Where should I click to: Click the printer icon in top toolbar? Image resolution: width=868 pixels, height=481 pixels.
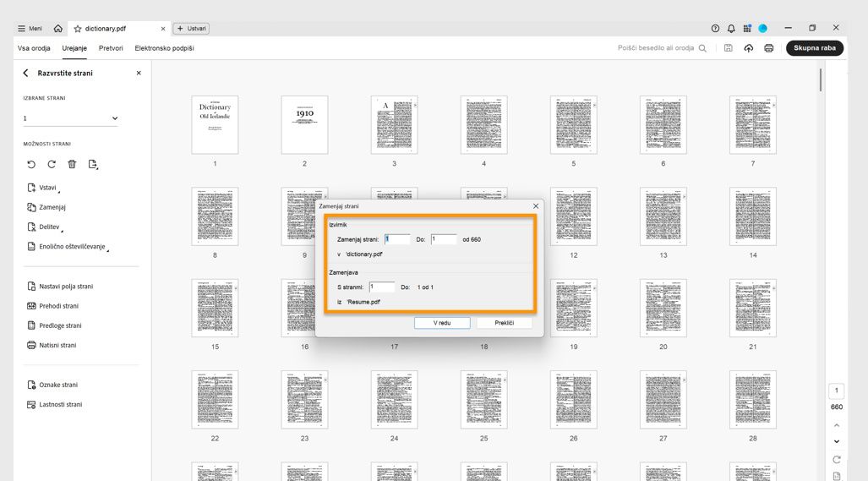point(769,48)
